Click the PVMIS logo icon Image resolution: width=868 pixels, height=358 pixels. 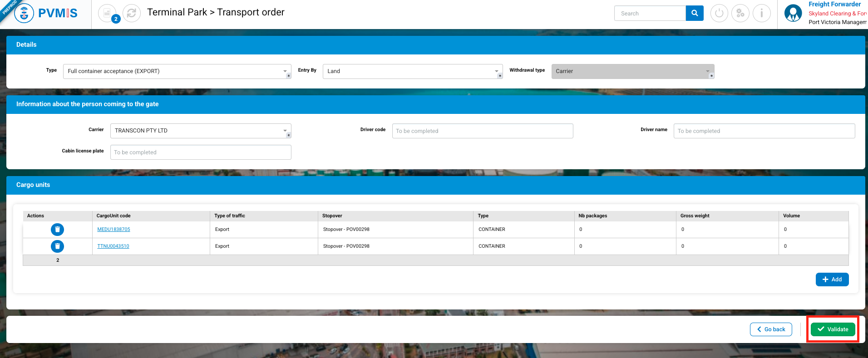click(24, 13)
